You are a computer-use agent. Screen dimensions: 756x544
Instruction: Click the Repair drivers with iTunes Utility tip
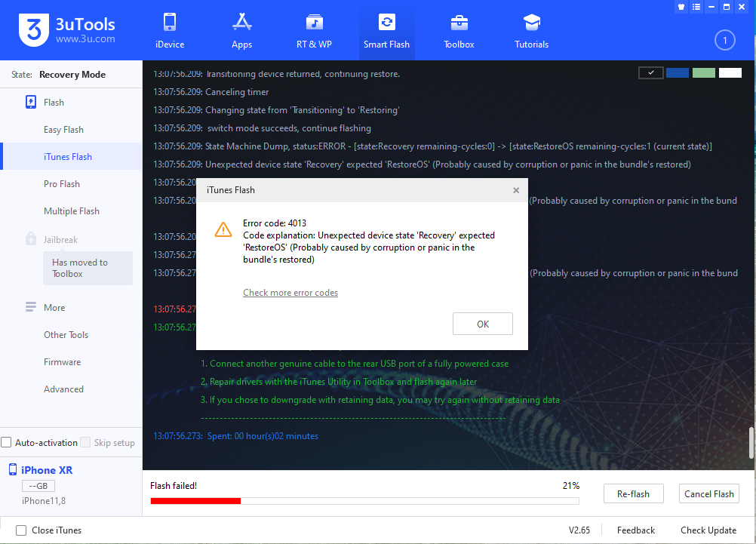click(x=339, y=382)
